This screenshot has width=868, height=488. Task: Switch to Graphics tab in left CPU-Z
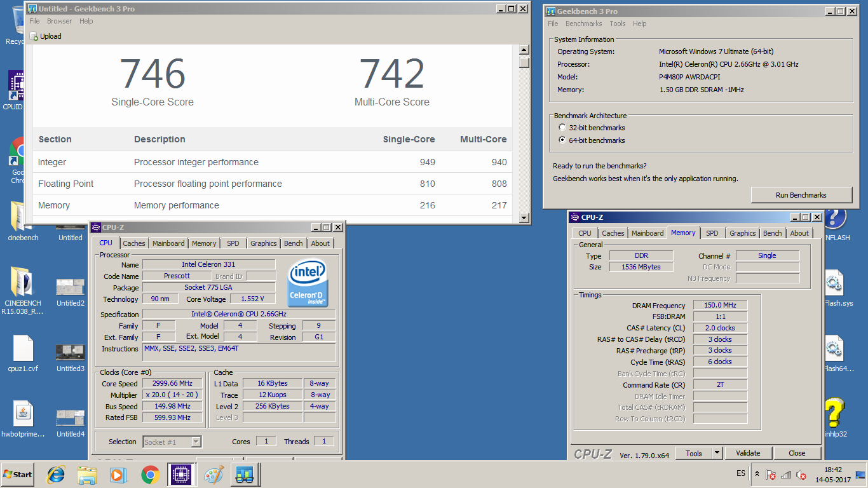click(x=264, y=243)
